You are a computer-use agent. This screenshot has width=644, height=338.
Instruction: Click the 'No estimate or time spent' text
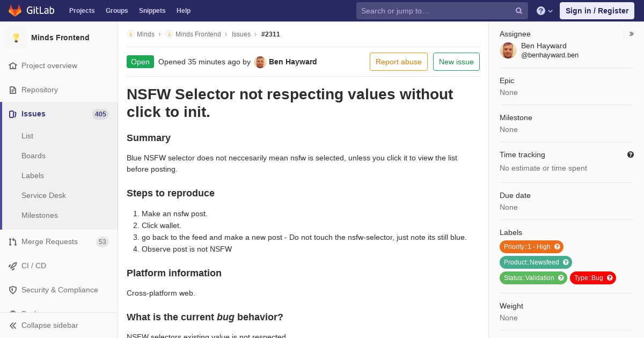(x=543, y=168)
